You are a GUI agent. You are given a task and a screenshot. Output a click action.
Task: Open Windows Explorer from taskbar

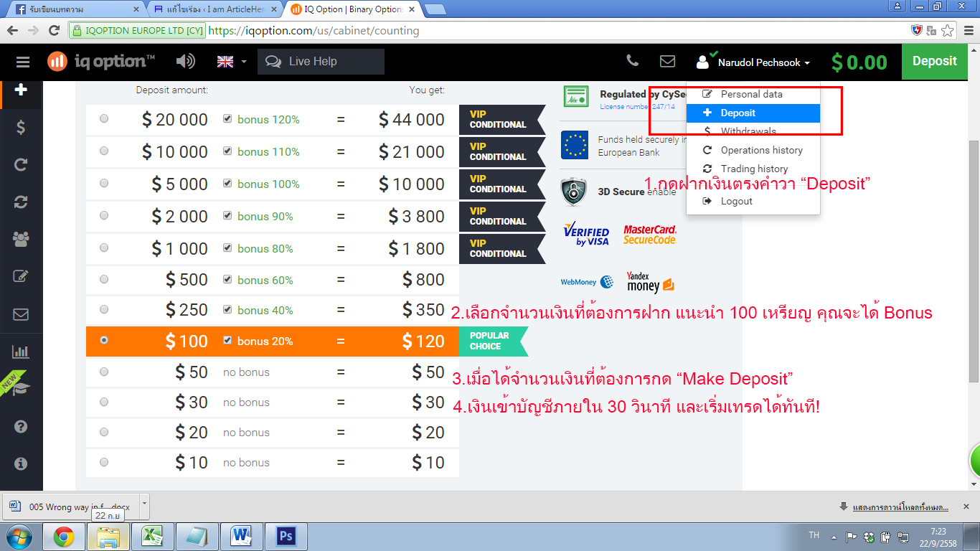coord(108,537)
